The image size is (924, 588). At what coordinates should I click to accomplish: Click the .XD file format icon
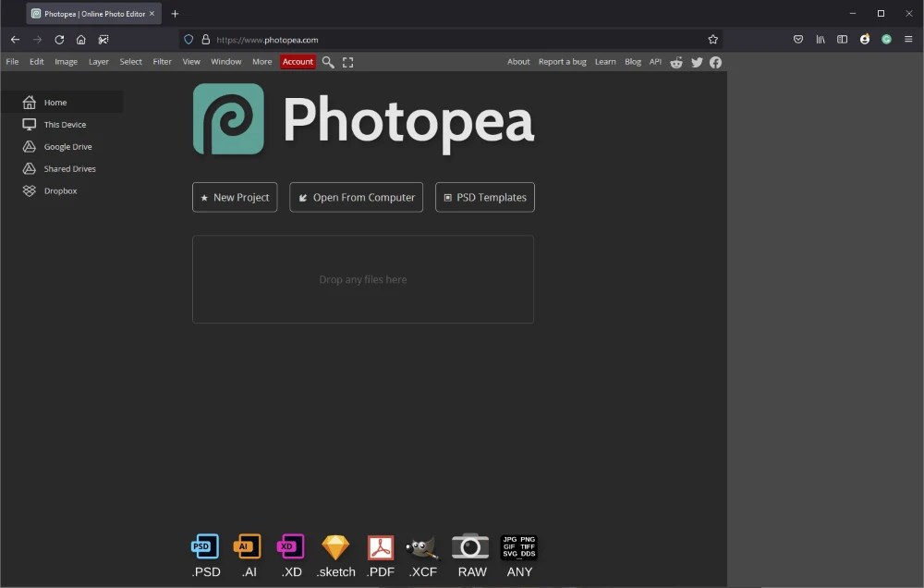(291, 546)
